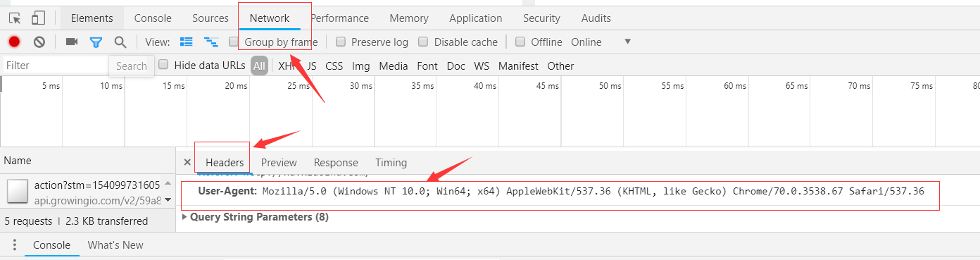The image size is (980, 260).
Task: Toggle Hide data URLs checkbox
Action: click(x=163, y=65)
